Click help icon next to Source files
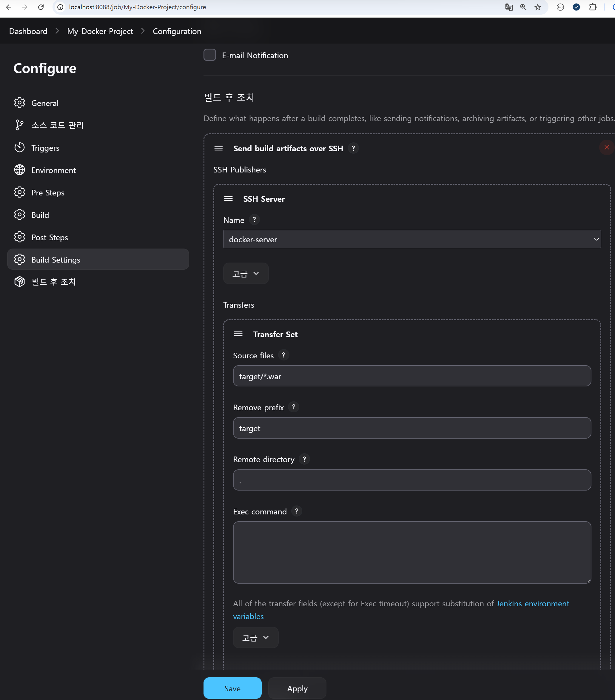 tap(283, 355)
